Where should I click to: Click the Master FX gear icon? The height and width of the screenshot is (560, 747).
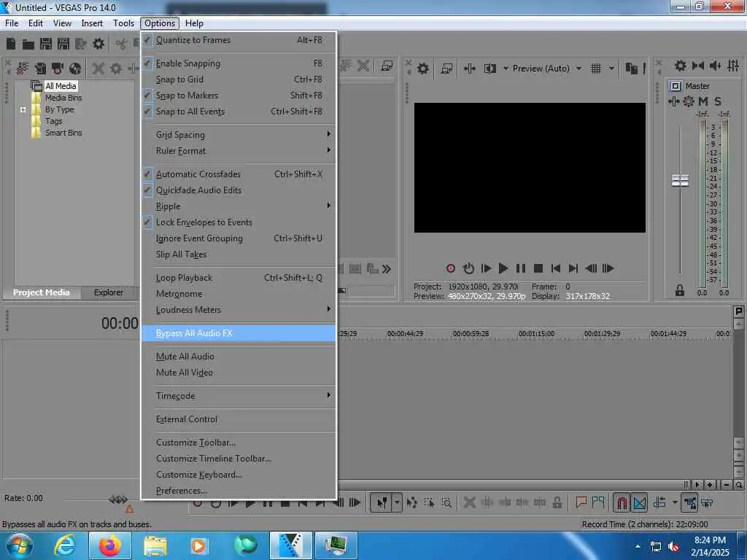689,101
